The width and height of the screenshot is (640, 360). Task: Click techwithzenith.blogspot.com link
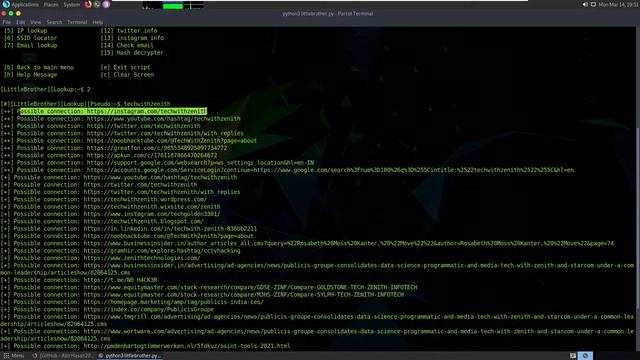(x=143, y=221)
